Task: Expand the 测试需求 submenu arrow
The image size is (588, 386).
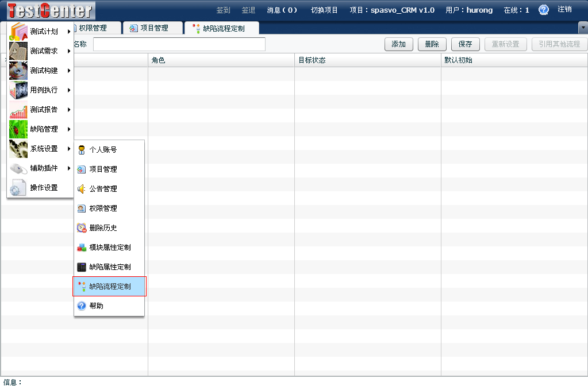Action: coord(69,51)
